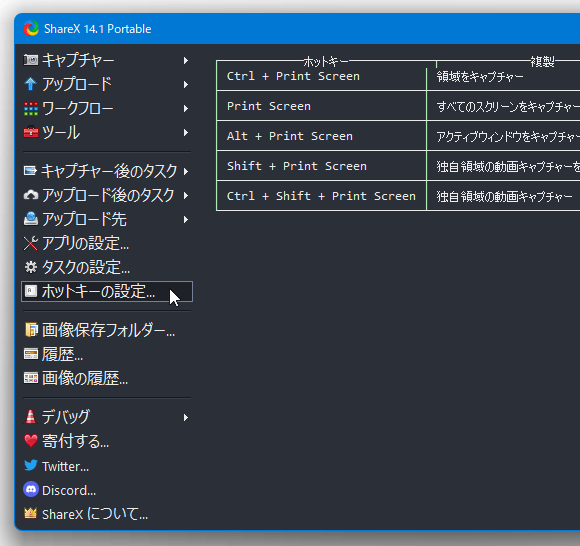Click the red toolbox ツール icon
The width and height of the screenshot is (580, 546).
31,132
